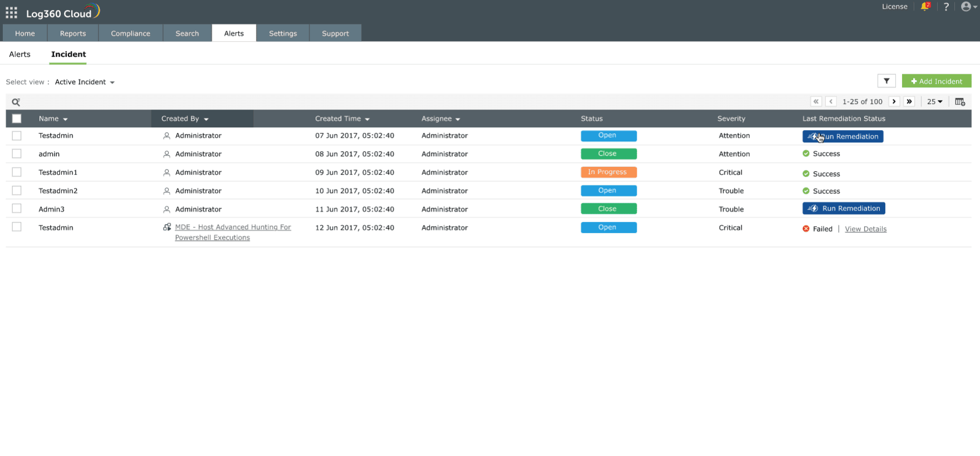Click the MDE alert profile source icon
This screenshot has width=980, height=456.
(166, 227)
